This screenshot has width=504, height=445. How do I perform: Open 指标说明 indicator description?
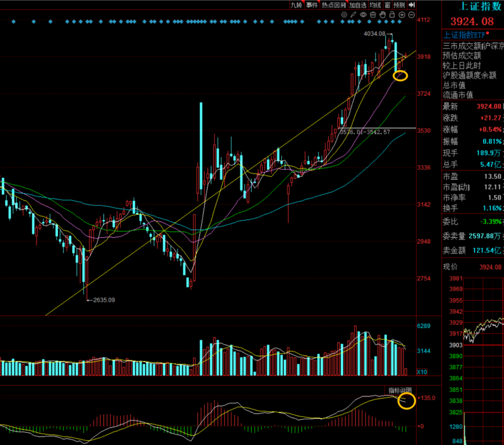point(400,390)
